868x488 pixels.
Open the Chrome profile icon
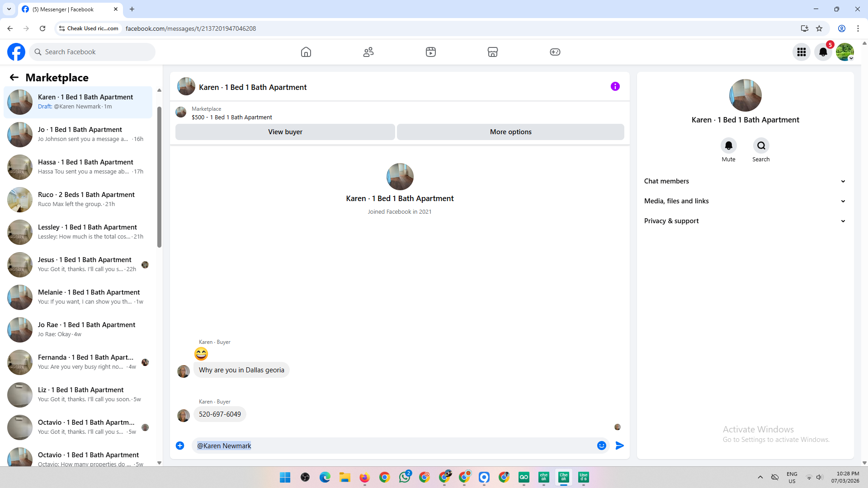842,28
